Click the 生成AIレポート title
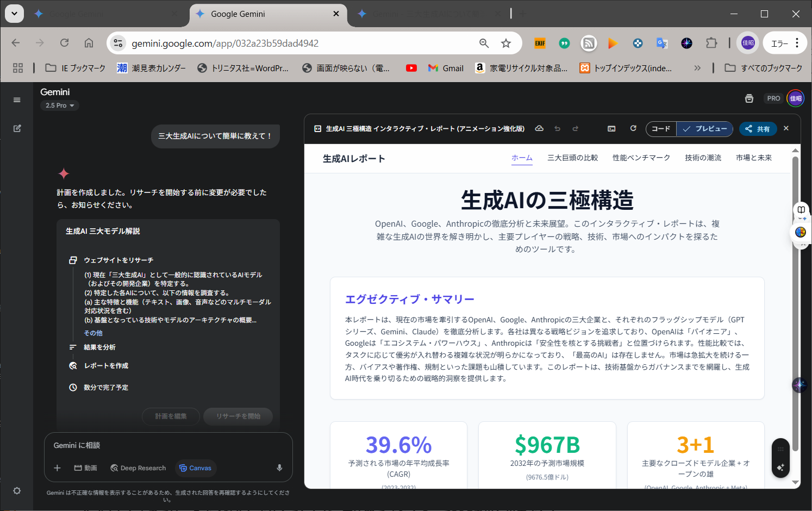Viewport: 812px width, 511px height. point(354,159)
